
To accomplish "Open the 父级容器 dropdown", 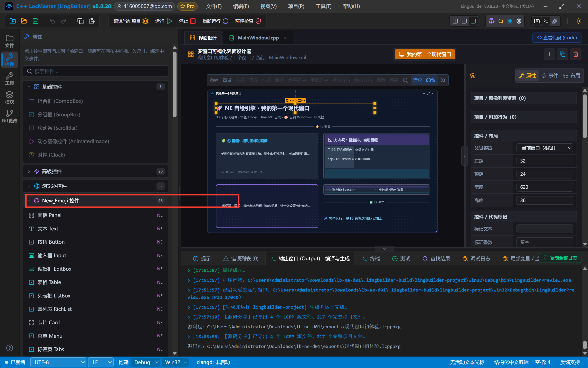I will pos(544,148).
